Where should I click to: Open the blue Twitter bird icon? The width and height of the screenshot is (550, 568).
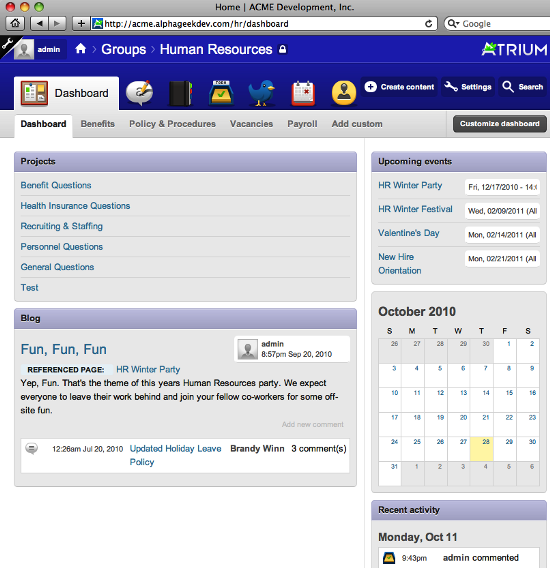pos(262,93)
